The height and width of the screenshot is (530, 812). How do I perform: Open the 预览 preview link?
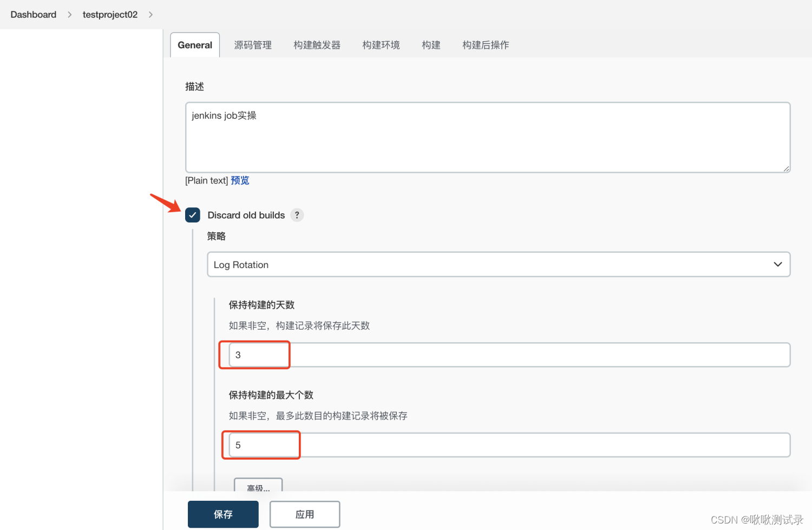pos(240,180)
